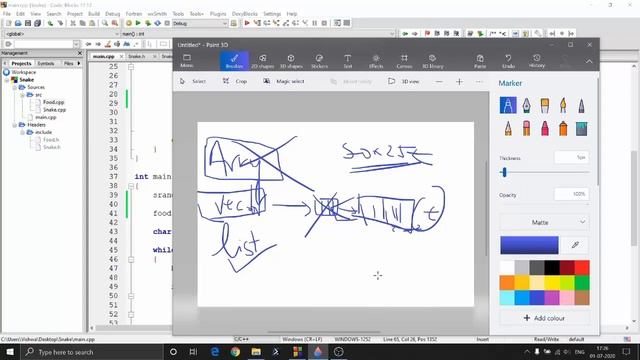640x360 pixels.
Task: Toggle code fold marker at line 52
Action: 131,314
